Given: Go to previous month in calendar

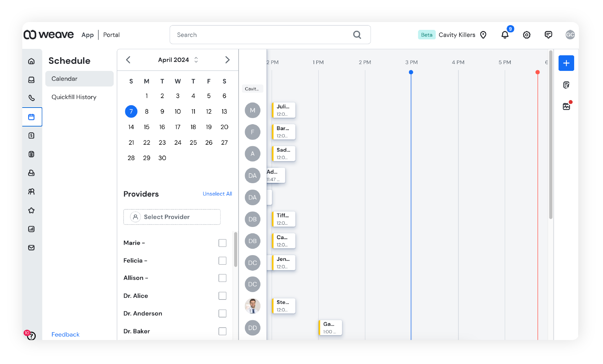Looking at the screenshot, I should [x=128, y=60].
